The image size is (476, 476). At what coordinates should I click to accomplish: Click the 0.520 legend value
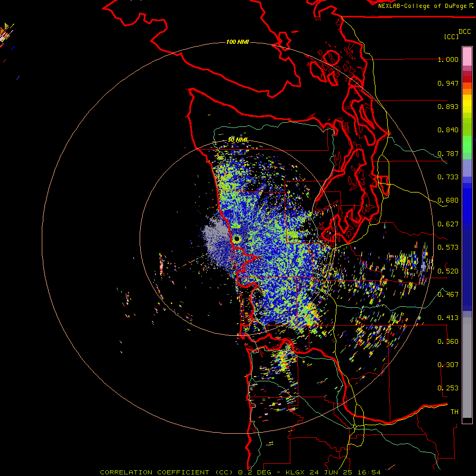coord(448,271)
